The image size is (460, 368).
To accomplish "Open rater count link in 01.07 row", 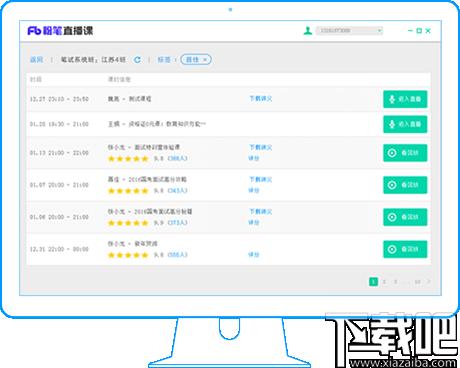I will (x=177, y=190).
